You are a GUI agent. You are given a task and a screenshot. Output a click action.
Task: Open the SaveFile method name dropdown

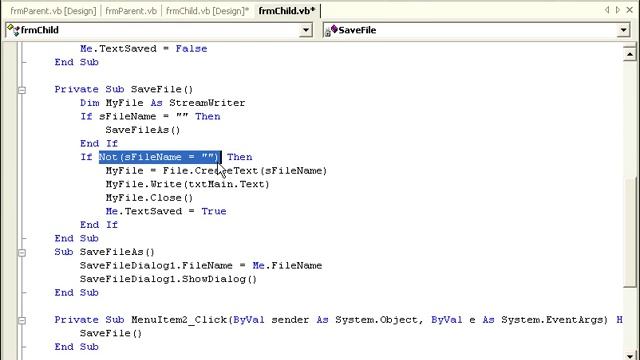[623, 30]
